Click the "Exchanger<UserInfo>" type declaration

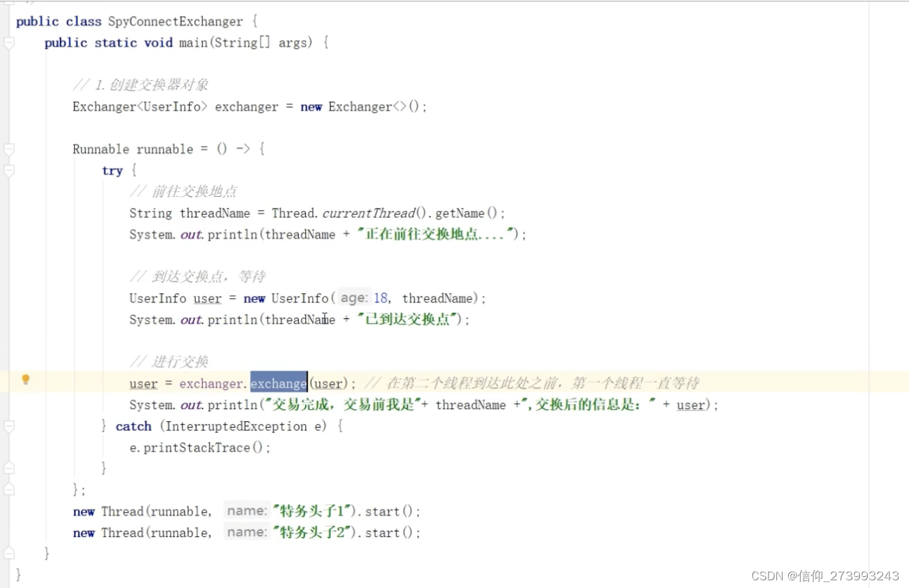[140, 106]
